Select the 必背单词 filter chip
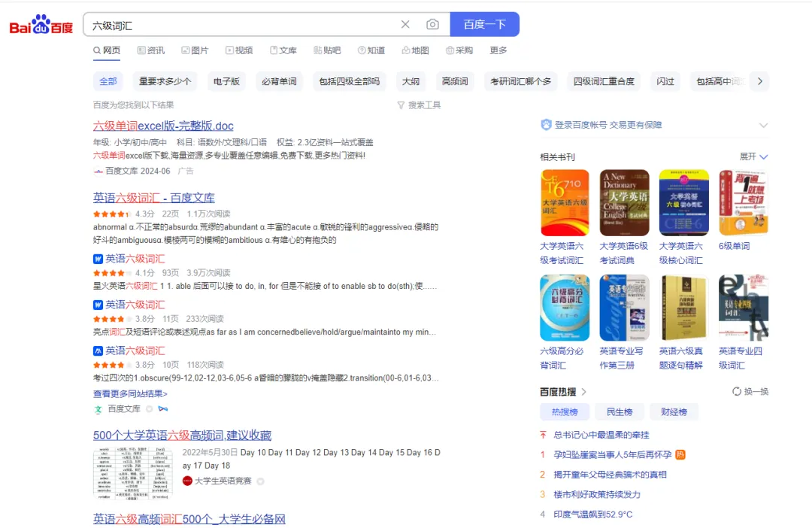 (x=279, y=81)
